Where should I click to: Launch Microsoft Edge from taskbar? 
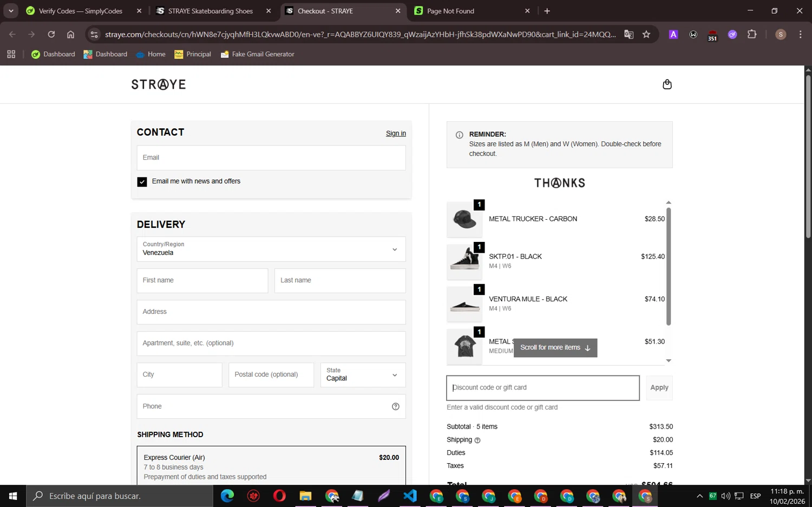[227, 496]
